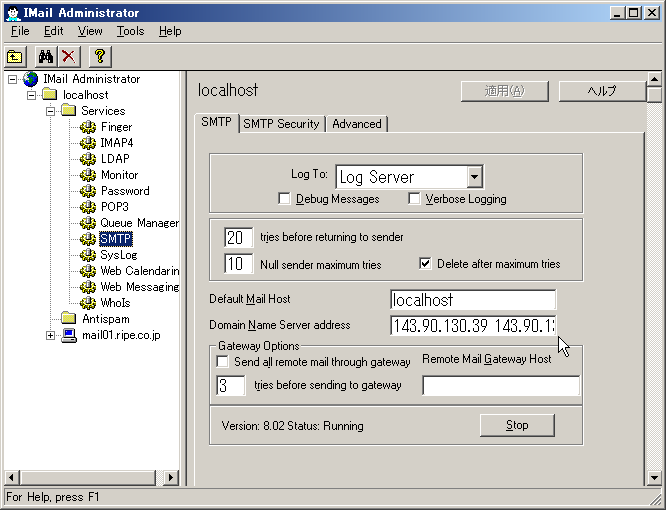The width and height of the screenshot is (666, 510).
Task: Click the binoculars find toolbar icon
Action: pos(45,56)
